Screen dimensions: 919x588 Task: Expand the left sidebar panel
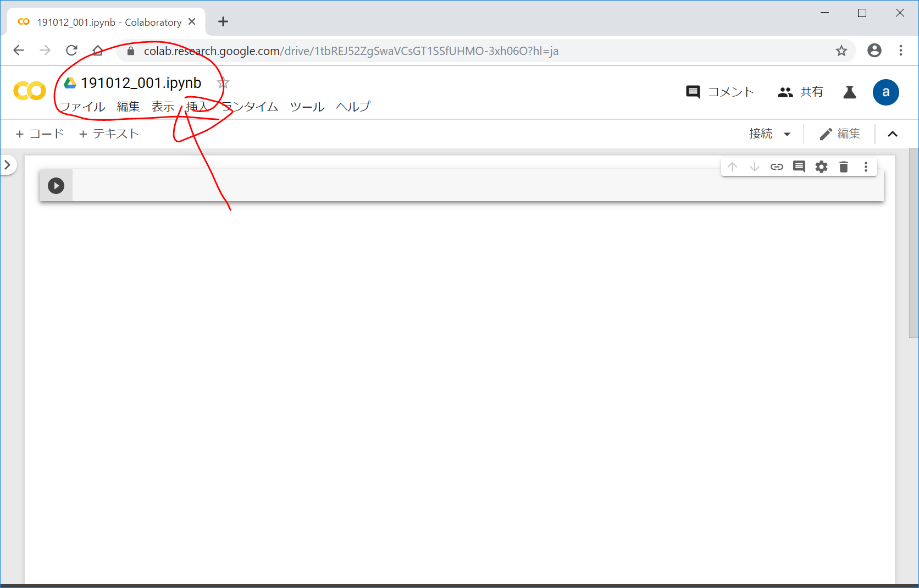pos(8,165)
